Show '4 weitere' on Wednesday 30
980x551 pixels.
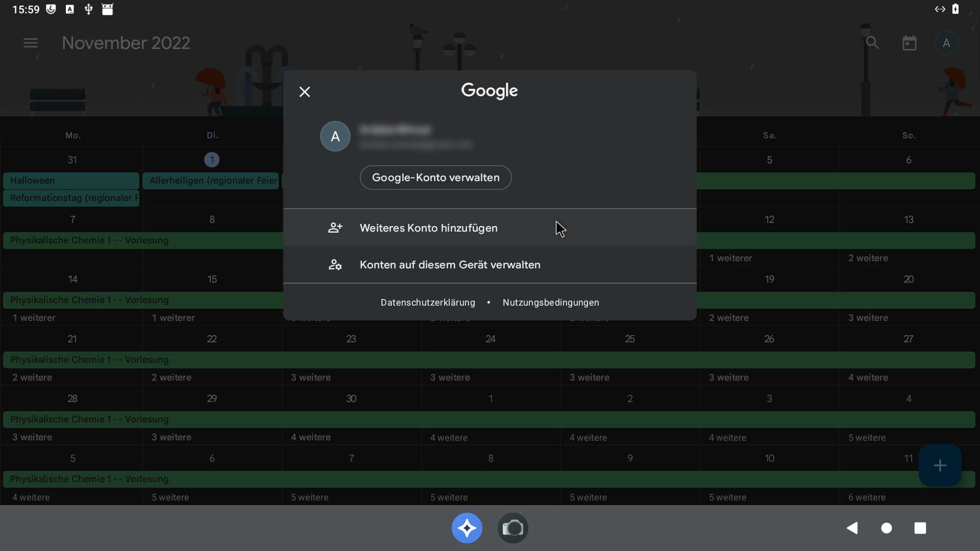point(311,437)
